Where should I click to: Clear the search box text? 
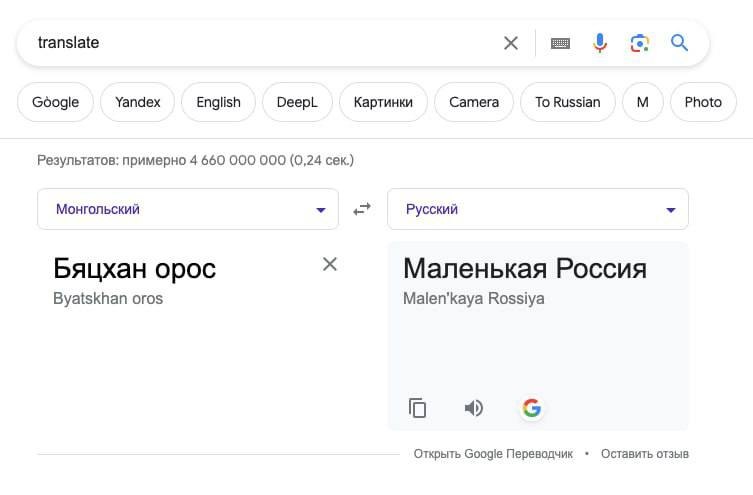[510, 43]
